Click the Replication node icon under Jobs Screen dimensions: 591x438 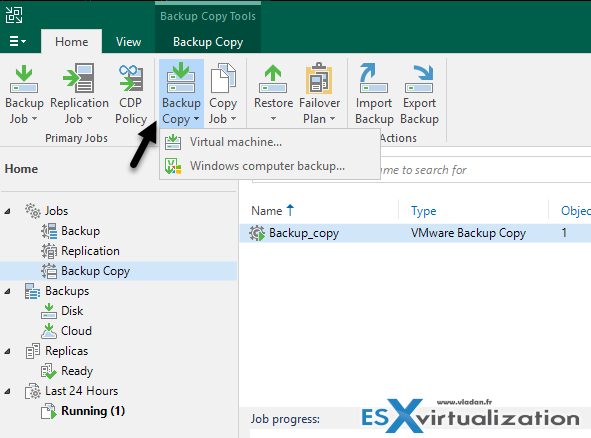(49, 251)
